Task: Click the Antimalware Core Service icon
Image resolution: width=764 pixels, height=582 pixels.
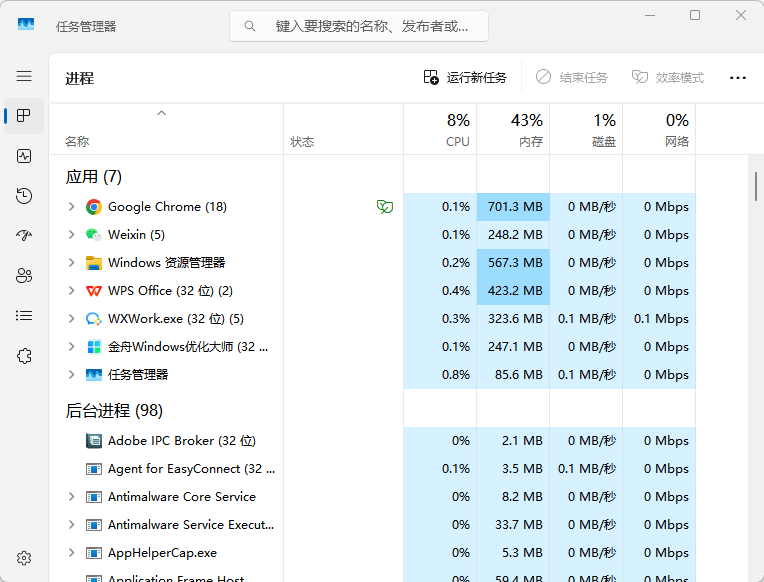Action: click(x=94, y=497)
